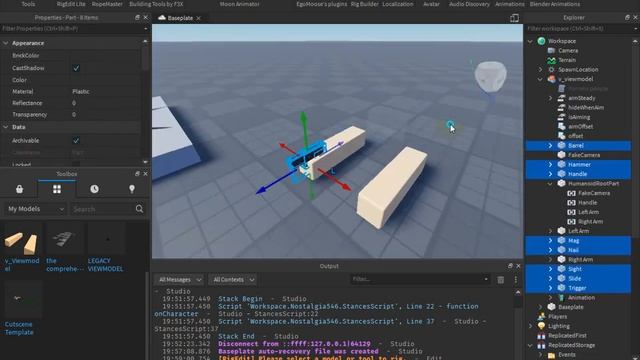Click the Events folder icon
Image resolution: width=640 pixels, height=360 pixels.
tap(551, 355)
